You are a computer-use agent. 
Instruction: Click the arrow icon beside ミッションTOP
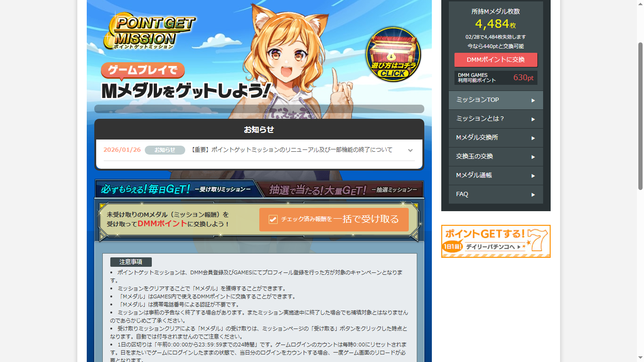[533, 100]
